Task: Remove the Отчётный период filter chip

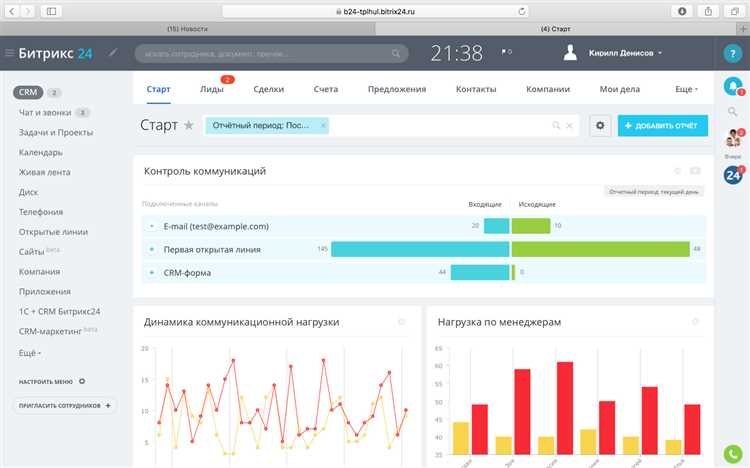Action: [323, 125]
